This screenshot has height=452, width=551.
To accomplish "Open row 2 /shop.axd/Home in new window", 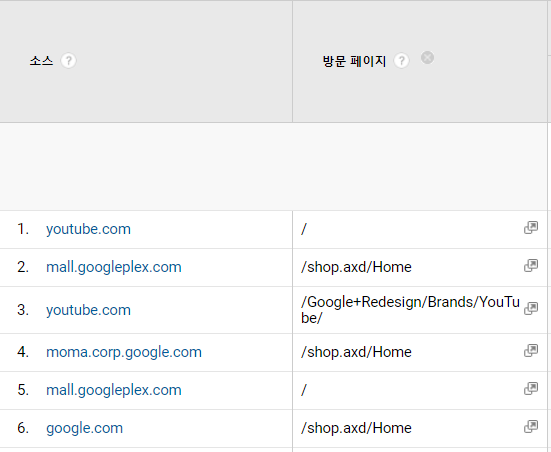I will (x=531, y=265).
